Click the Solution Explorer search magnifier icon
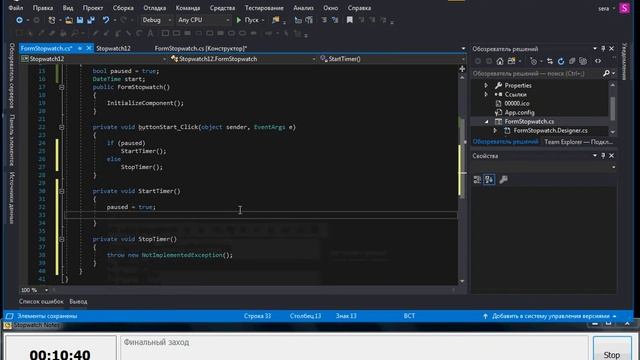This screenshot has height=360, width=640. click(606, 73)
